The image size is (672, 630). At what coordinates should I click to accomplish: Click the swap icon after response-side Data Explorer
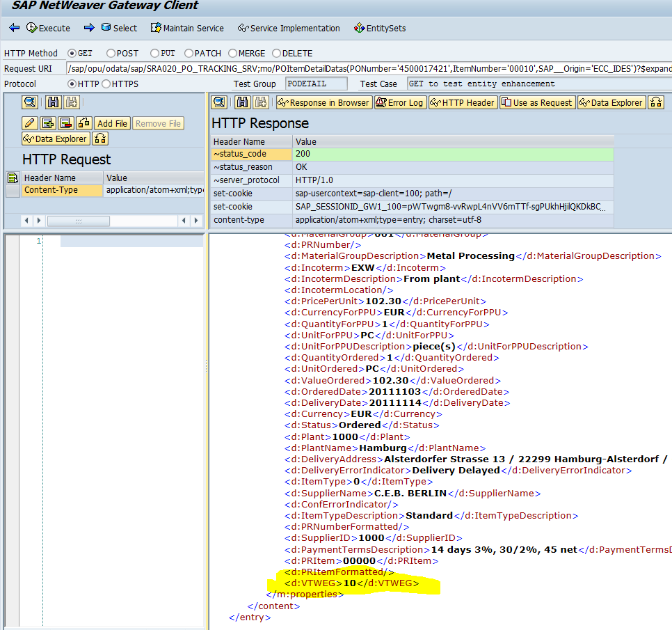pos(656,102)
